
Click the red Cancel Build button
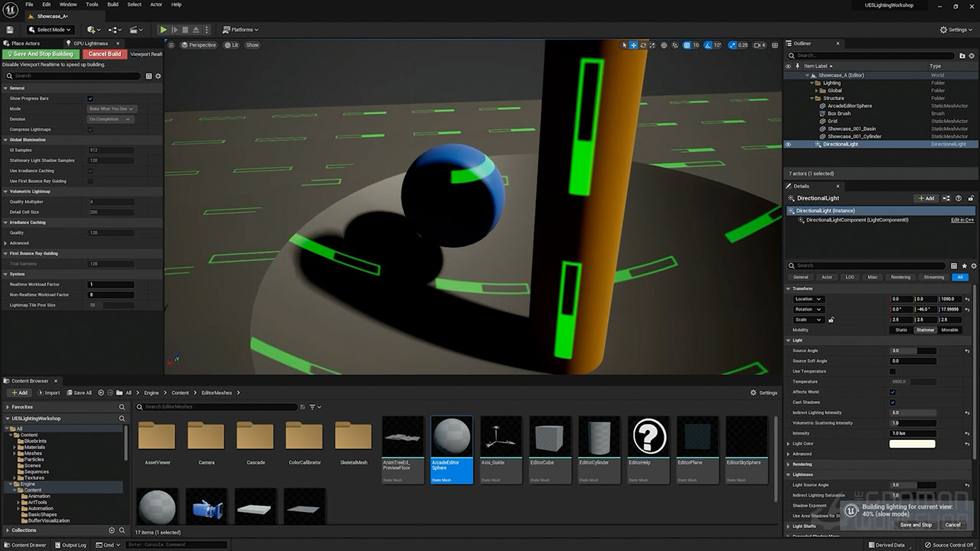click(104, 54)
